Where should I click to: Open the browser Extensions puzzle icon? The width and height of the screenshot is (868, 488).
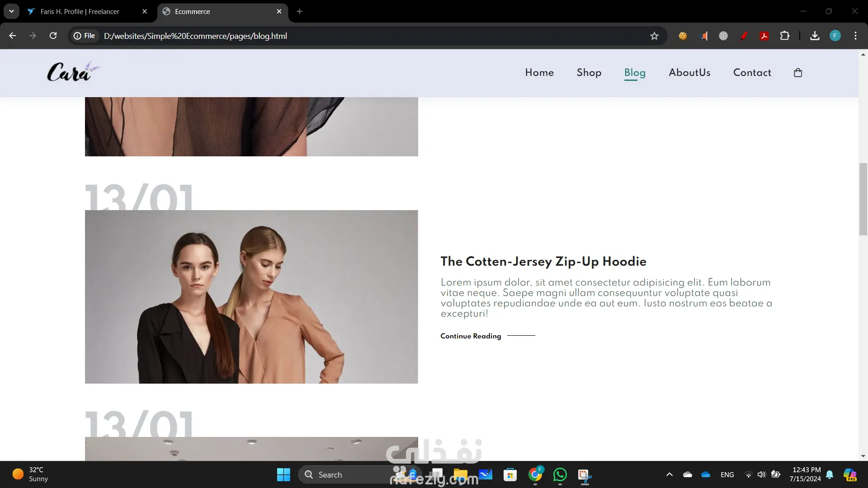[785, 36]
